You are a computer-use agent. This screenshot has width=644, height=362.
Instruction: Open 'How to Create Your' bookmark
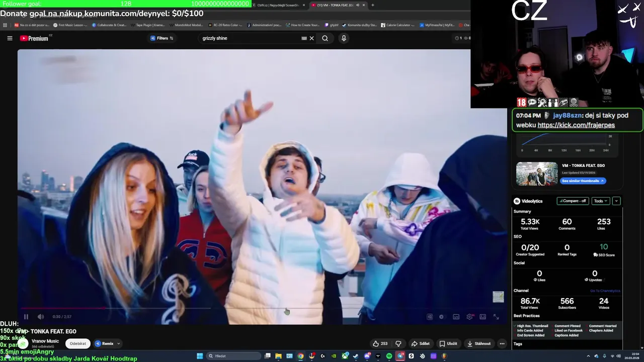[302, 25]
